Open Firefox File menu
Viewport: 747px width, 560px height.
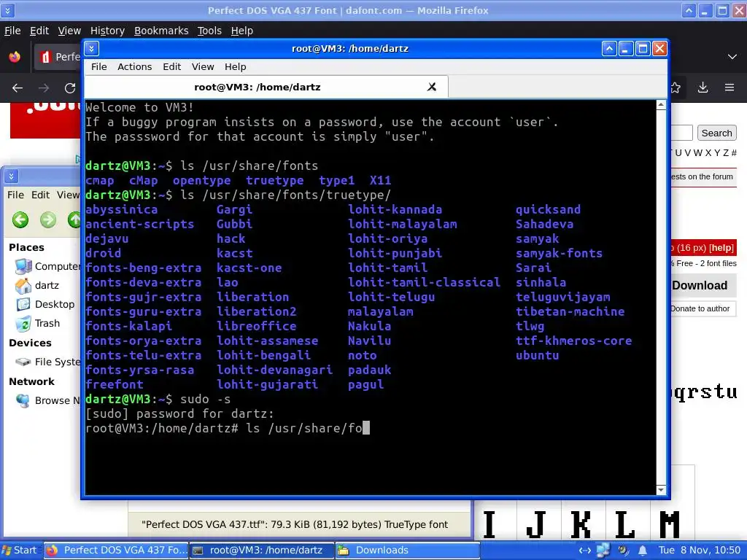click(x=12, y=31)
